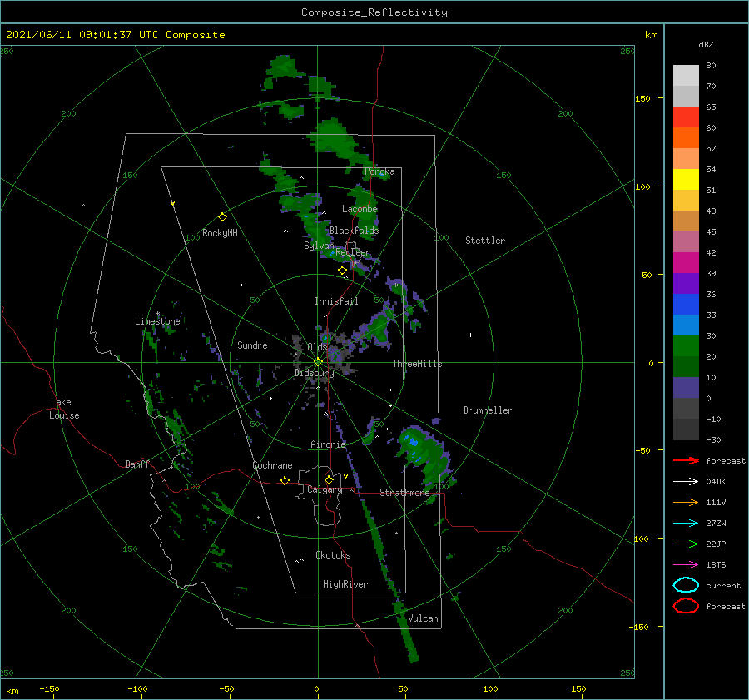Click the Ponoka location label
749x700 pixels.
(x=379, y=171)
